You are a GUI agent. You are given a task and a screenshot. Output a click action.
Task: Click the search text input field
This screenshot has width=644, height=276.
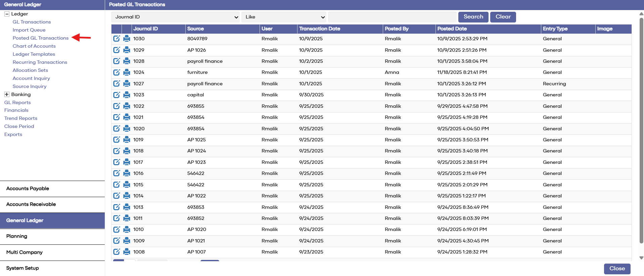(392, 17)
